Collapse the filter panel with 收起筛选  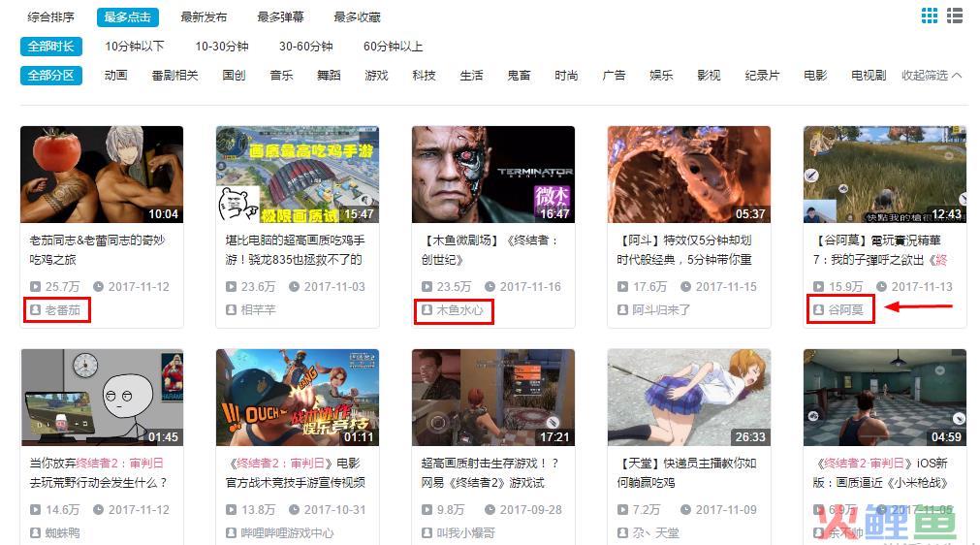point(932,76)
